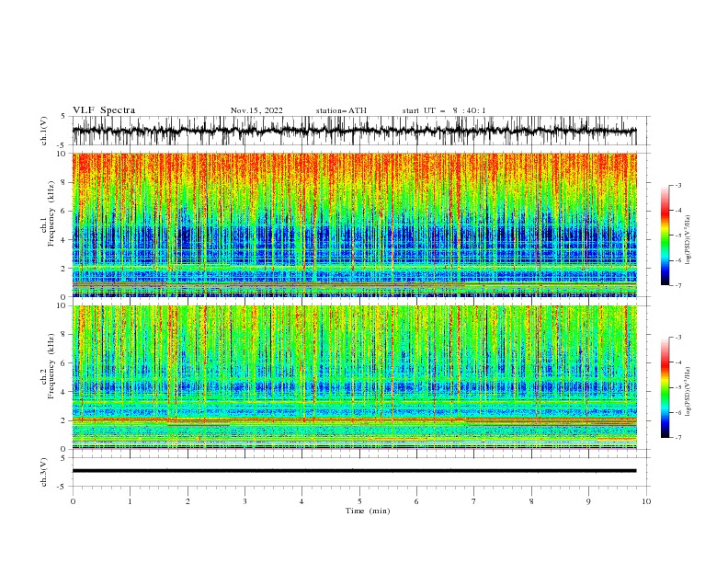
Task: Click the time axis tick label "6"
Action: 416,501
